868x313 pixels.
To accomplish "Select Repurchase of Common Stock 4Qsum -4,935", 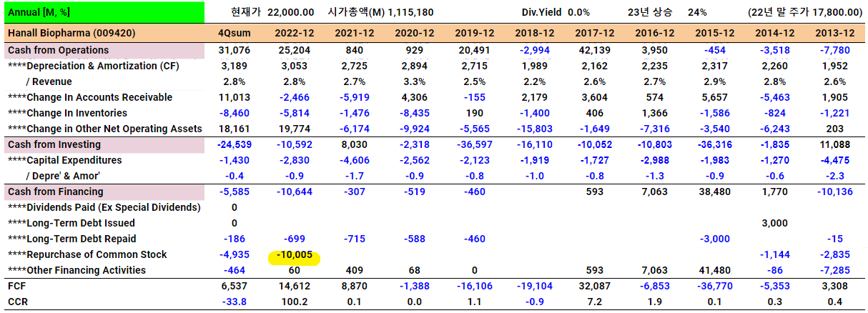I will click(233, 254).
